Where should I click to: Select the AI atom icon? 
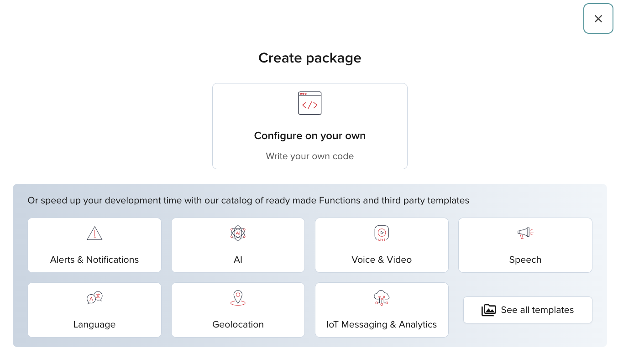point(238,233)
